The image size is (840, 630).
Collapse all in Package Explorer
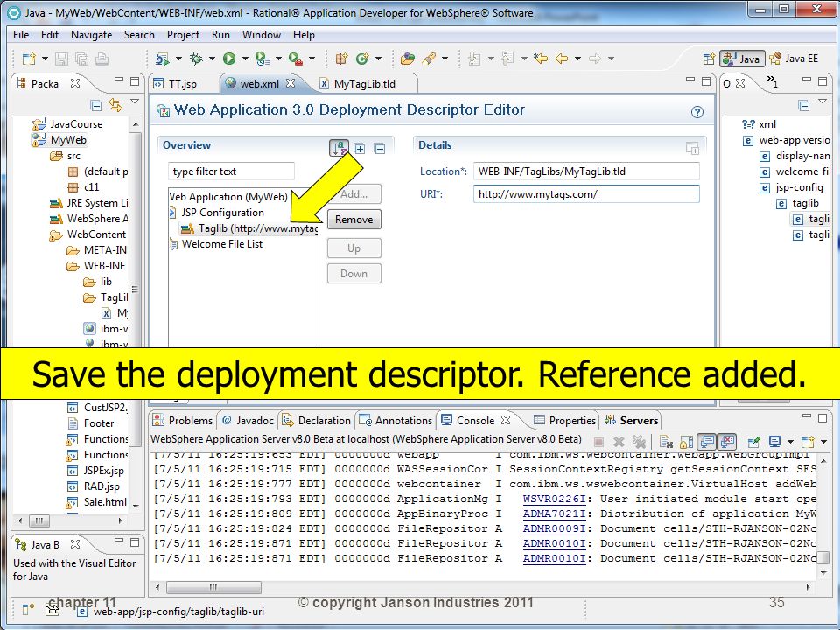tap(96, 106)
